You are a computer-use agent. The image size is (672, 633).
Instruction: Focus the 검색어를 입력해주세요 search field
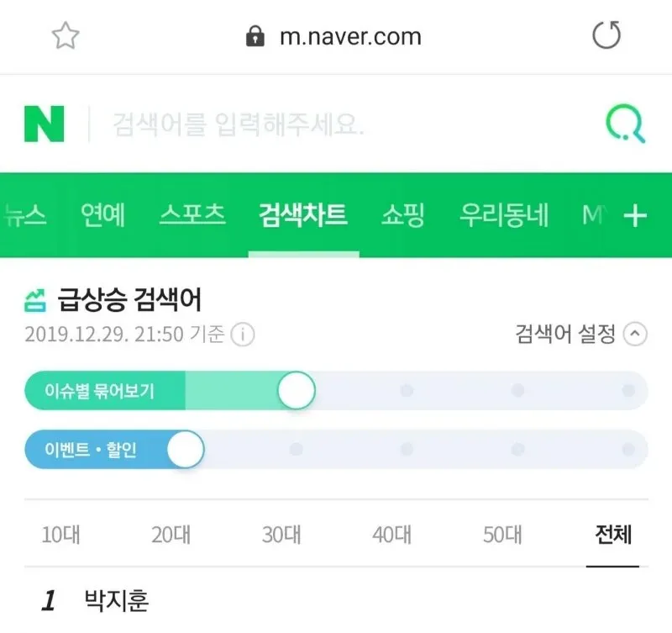[x=336, y=125]
